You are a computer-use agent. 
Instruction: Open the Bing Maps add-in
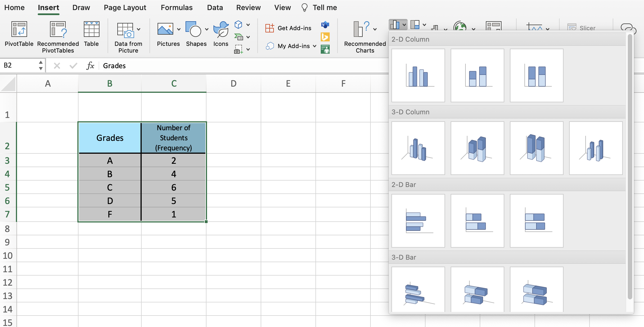[x=325, y=37]
